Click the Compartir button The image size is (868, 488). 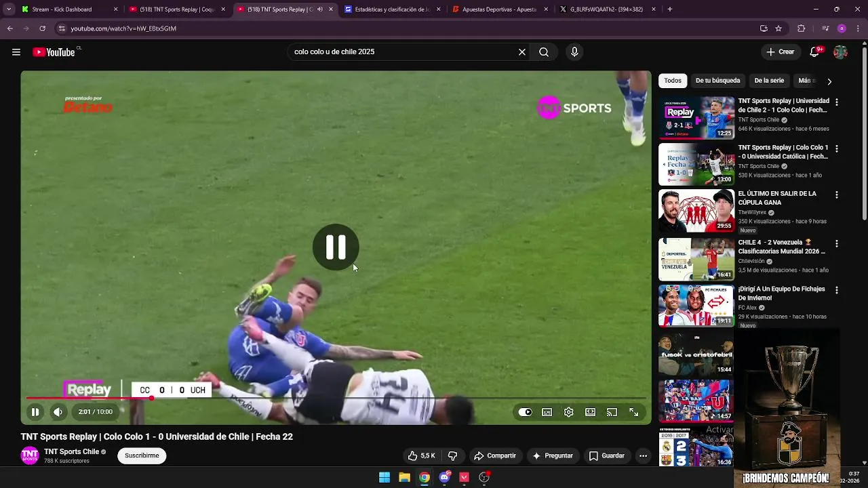click(x=495, y=455)
